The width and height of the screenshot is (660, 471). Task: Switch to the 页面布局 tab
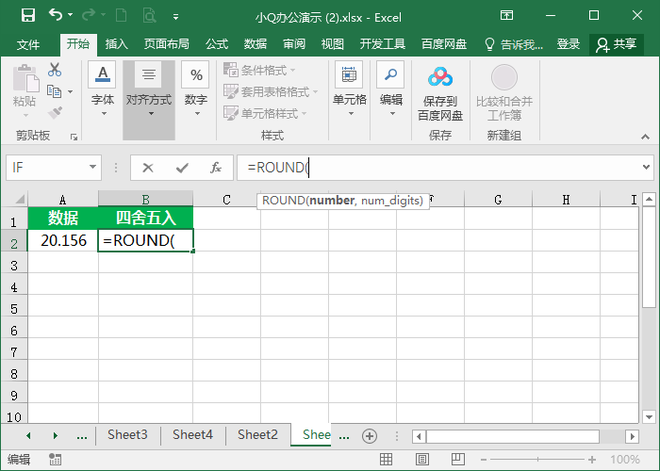coord(166,44)
